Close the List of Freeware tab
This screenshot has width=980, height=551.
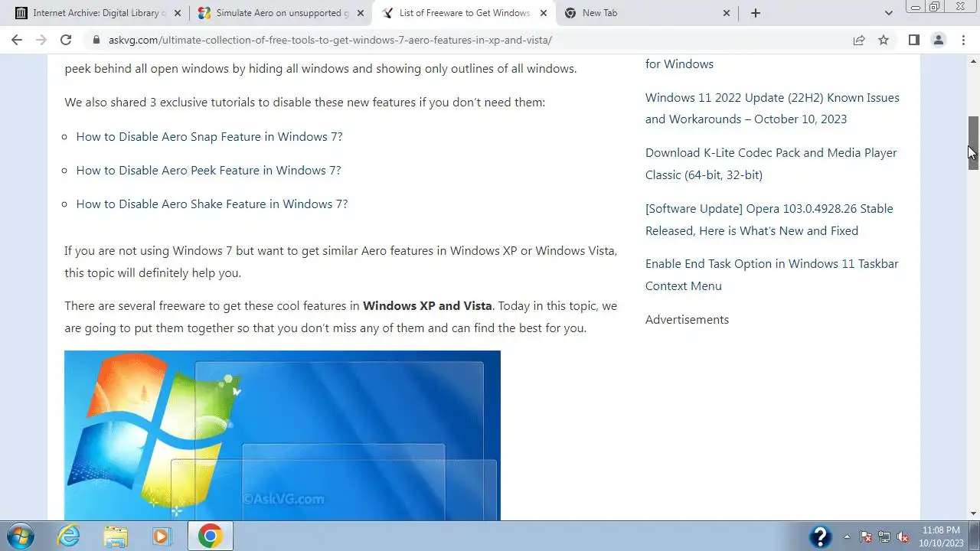coord(544,13)
